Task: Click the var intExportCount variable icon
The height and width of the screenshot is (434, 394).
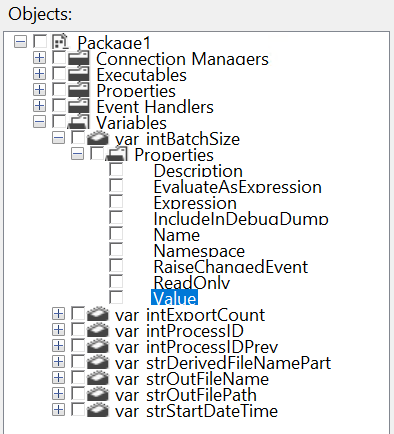Action: pos(97,314)
